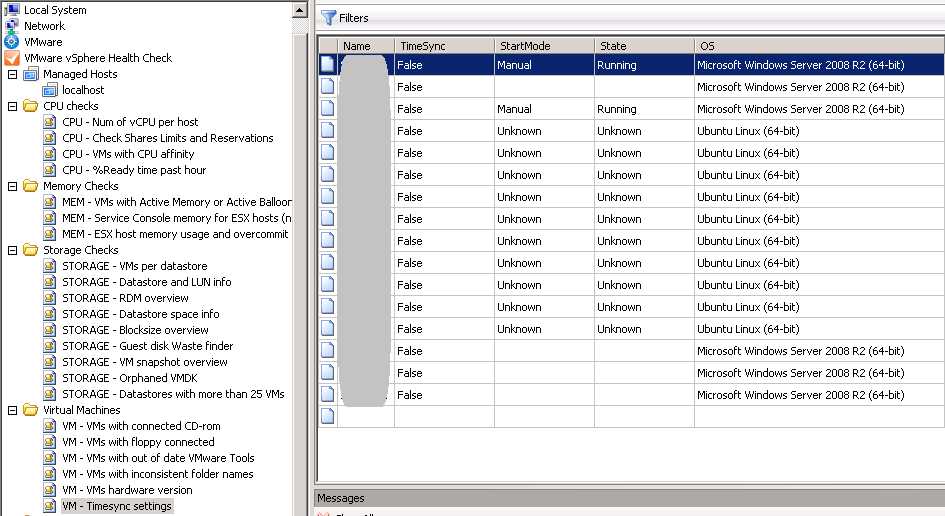Screen dimensions: 945x516
Task: Select the VMware vSphere Health Check icon
Action: click(x=12, y=58)
